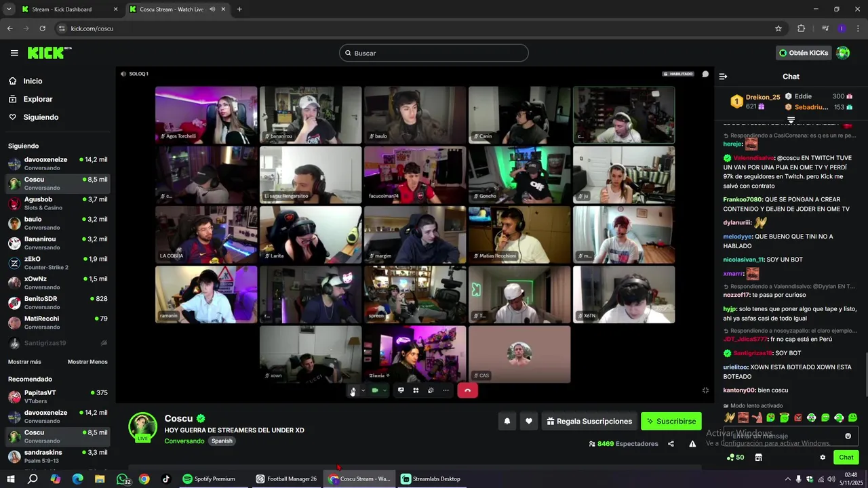868x488 pixels.
Task: Click the volume speaker icon on stream
Action: (x=123, y=74)
